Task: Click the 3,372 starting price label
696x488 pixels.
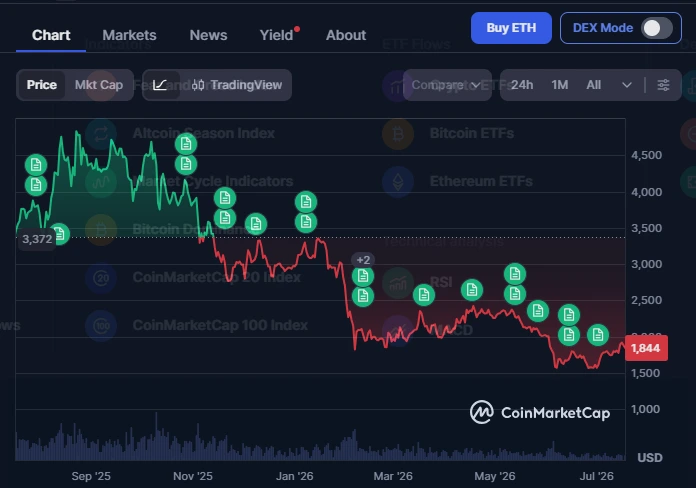Action: [x=37, y=239]
